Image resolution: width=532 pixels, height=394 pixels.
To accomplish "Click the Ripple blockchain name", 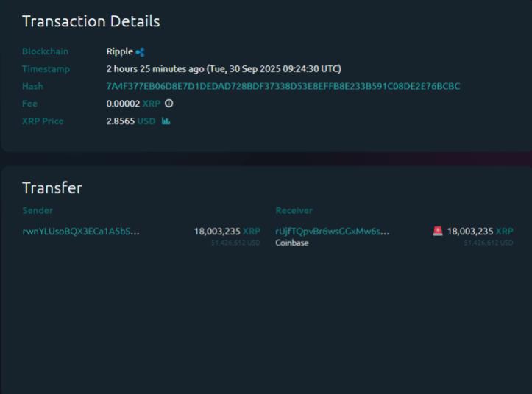I will pyautogui.click(x=119, y=51).
